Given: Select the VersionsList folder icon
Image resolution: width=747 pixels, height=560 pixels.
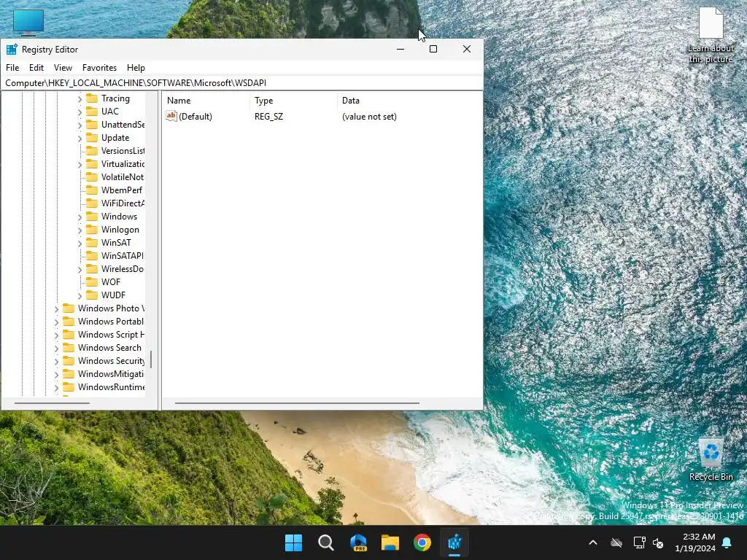Looking at the screenshot, I should click(x=92, y=151).
